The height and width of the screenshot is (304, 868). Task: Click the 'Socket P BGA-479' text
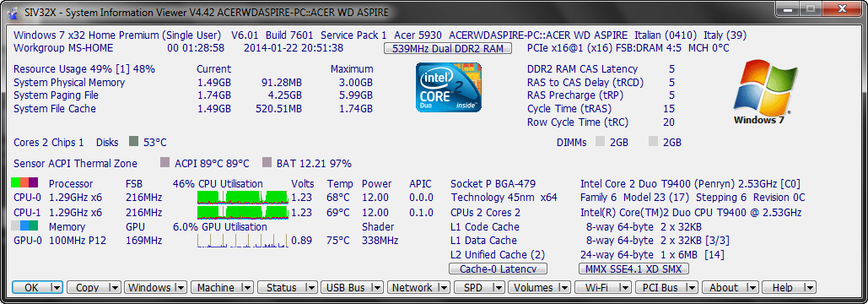pyautogui.click(x=493, y=184)
